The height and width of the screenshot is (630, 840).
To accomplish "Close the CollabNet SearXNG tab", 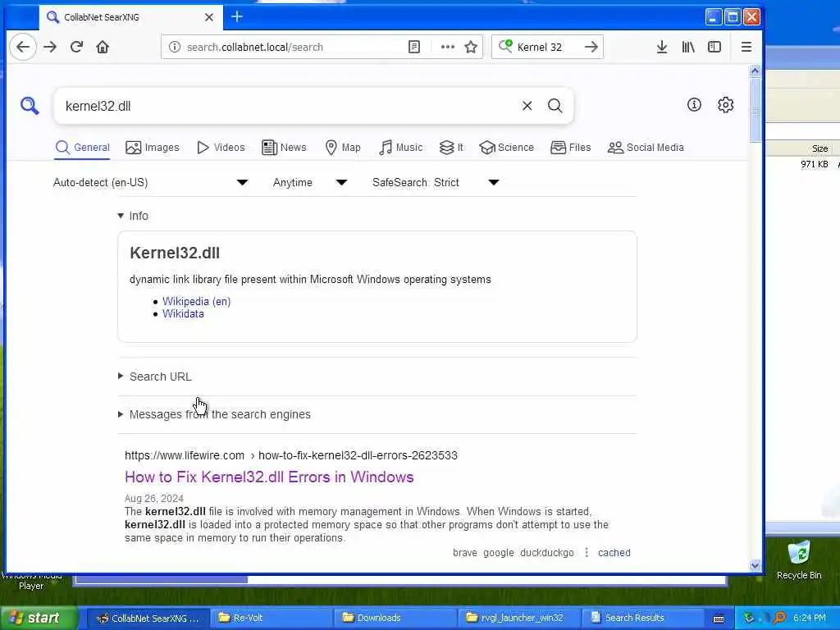I will 209,17.
